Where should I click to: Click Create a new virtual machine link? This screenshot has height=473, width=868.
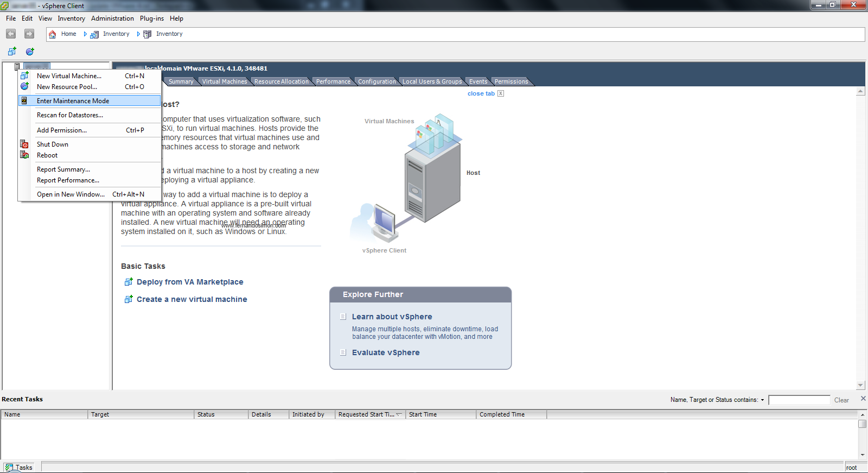click(192, 299)
